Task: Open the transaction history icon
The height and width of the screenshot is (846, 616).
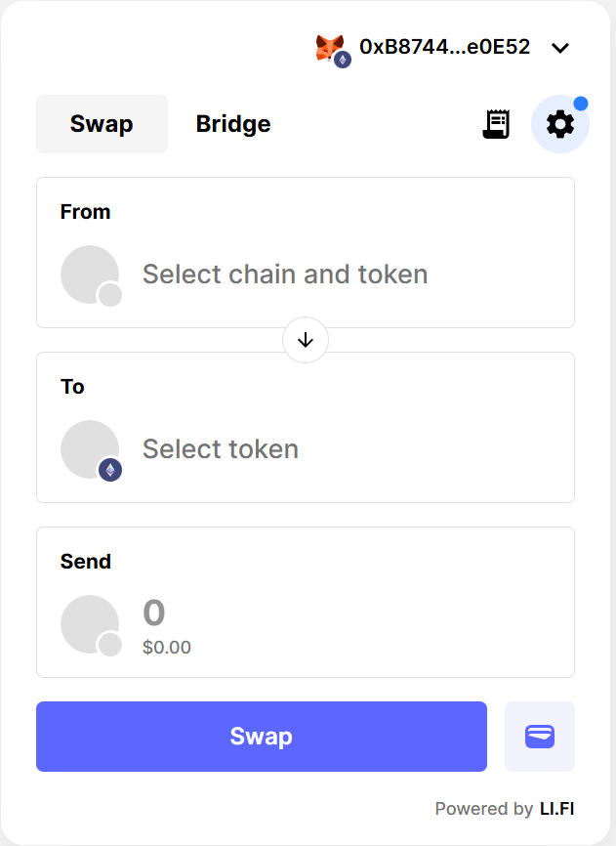Action: [496, 124]
